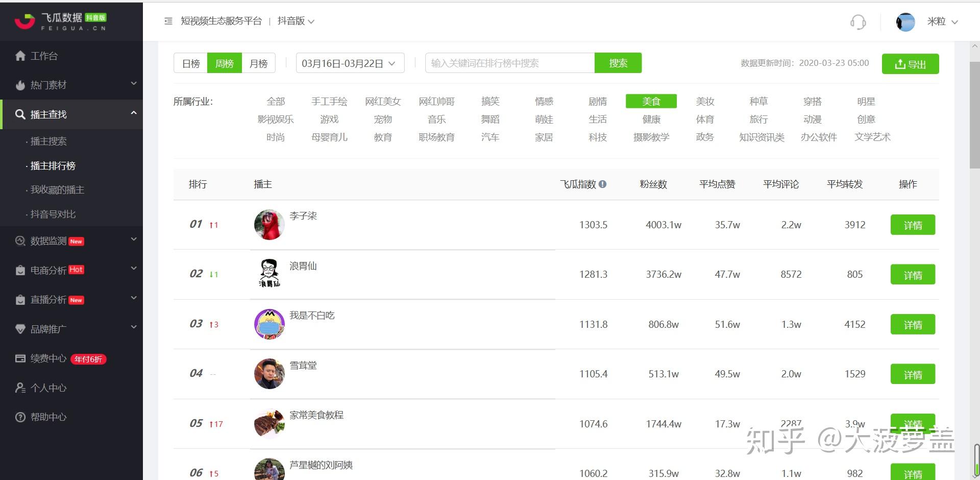Screen dimensions: 980x480
Task: Open the 03月16日-03月22日 date range dropdown
Action: coord(350,63)
